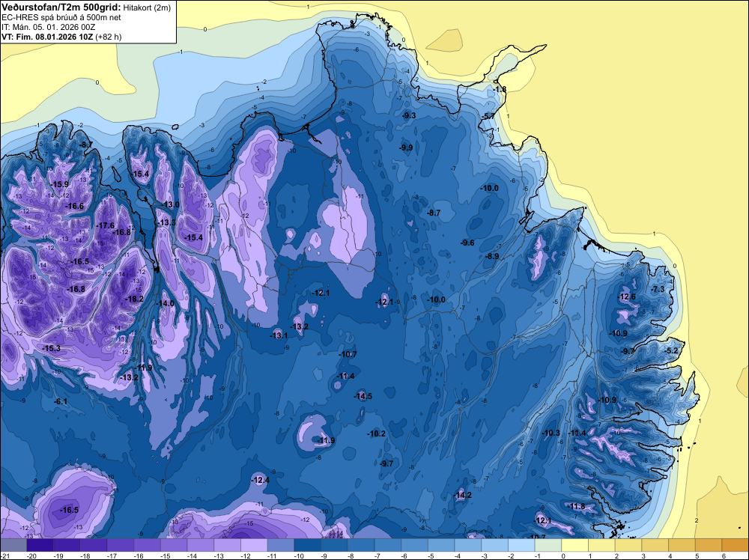Click the -14.2 temperature value
The height and width of the screenshot is (560, 749).
462,495
